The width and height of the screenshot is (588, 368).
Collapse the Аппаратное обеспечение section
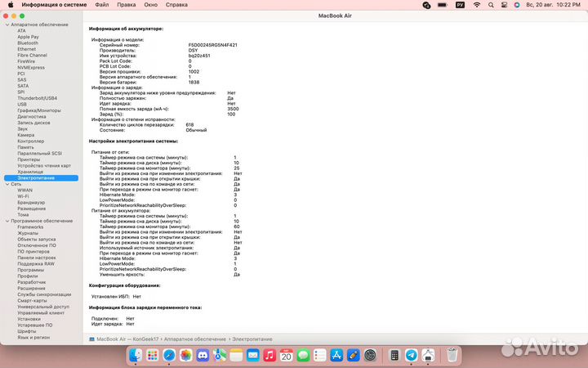(7, 25)
